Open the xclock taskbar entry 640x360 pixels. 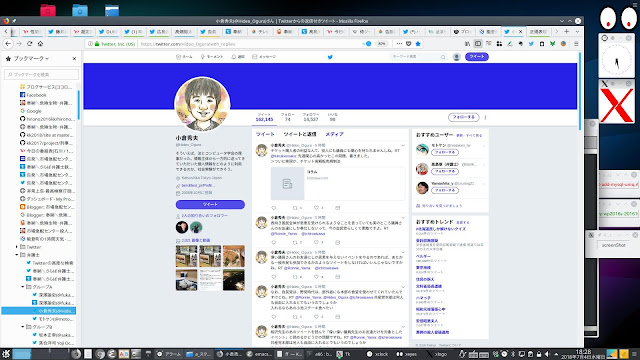point(378,354)
